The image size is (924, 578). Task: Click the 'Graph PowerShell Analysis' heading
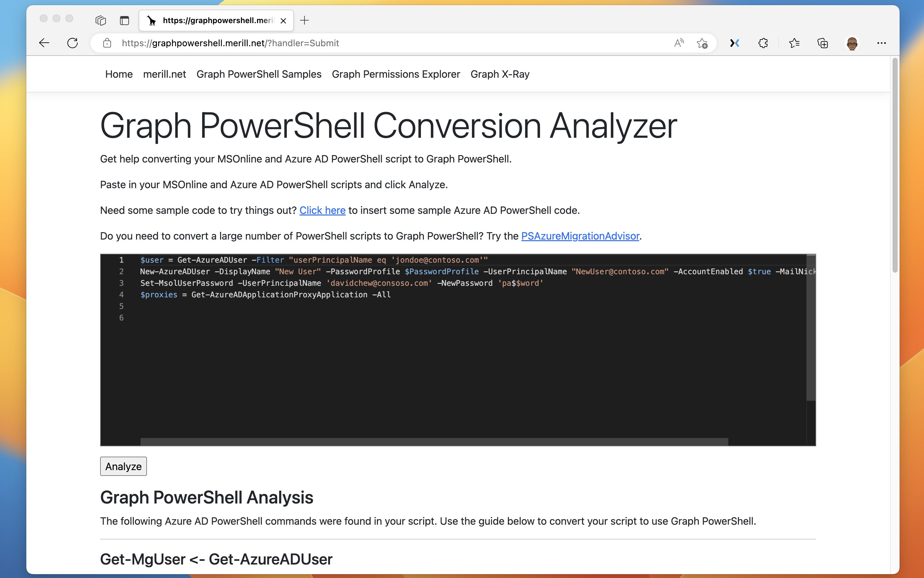click(207, 497)
